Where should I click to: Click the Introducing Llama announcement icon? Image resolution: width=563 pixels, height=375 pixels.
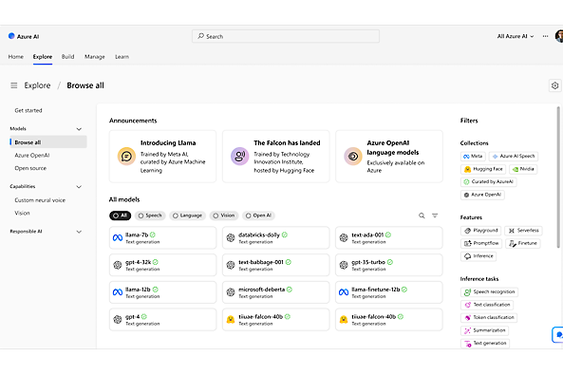coord(126,156)
